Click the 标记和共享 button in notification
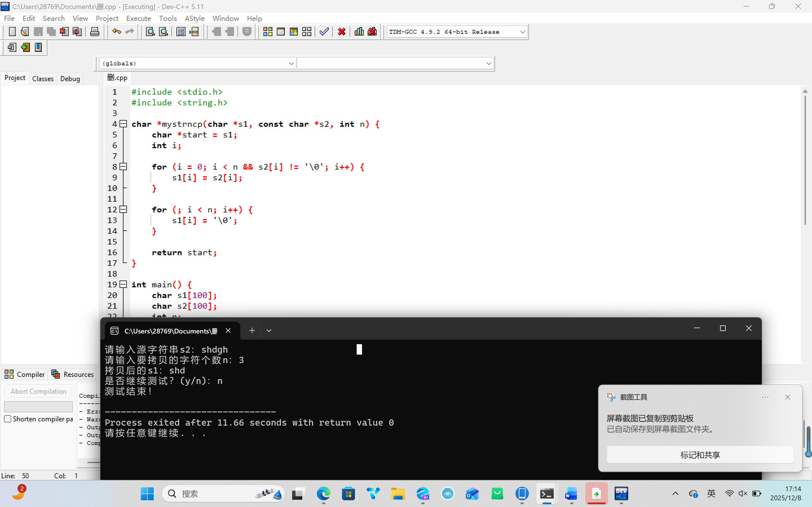This screenshot has height=507, width=812. click(700, 455)
